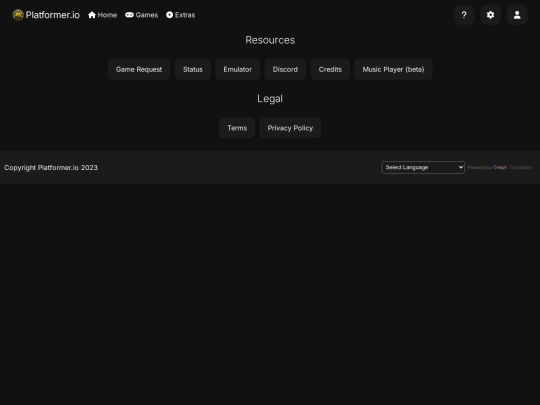This screenshot has width=540, height=405.
Task: Go to Home in the navbar
Action: pyautogui.click(x=103, y=15)
